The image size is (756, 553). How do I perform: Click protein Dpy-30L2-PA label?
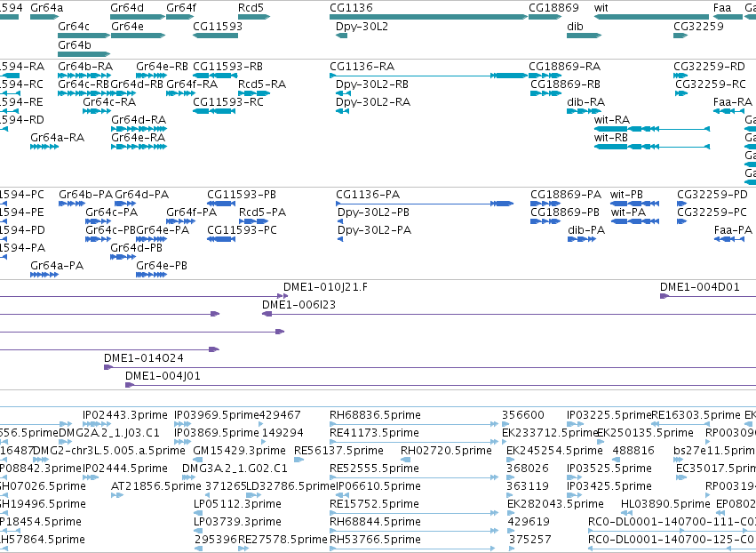click(x=375, y=230)
